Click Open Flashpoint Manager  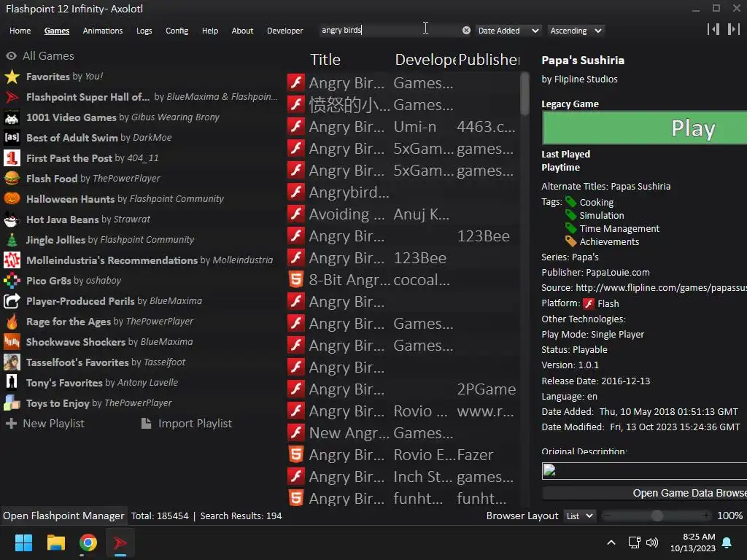click(x=63, y=516)
